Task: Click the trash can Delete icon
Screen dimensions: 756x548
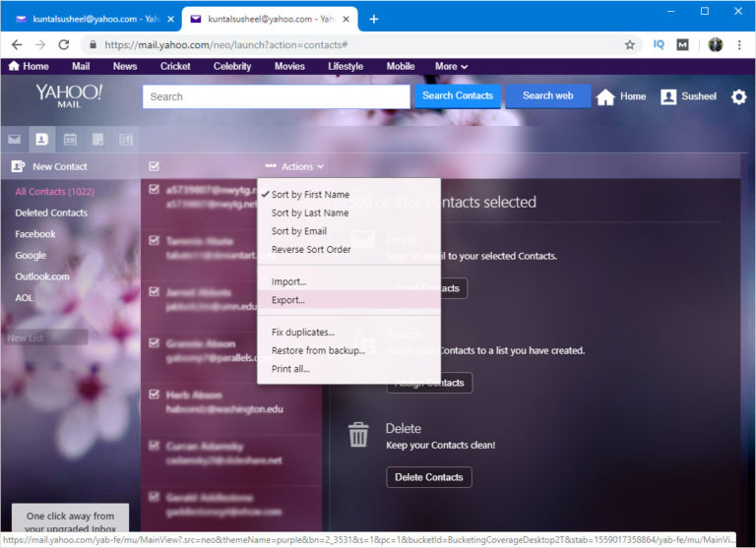Action: [x=359, y=434]
